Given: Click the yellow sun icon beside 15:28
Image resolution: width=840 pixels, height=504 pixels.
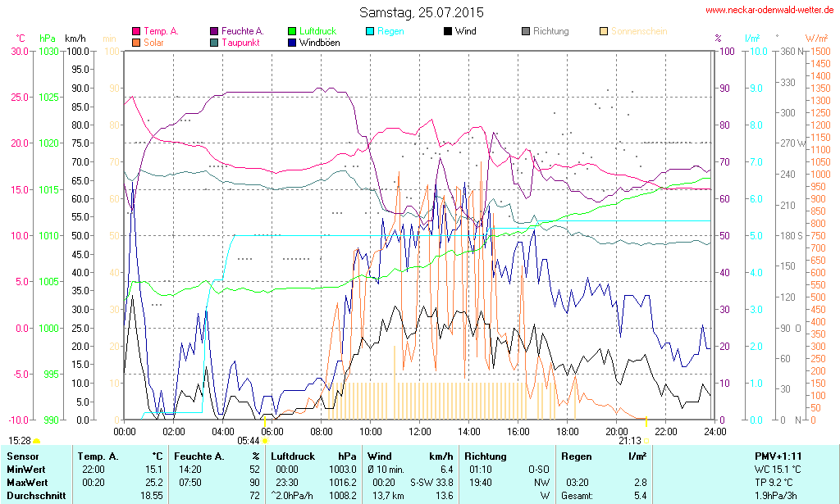Looking at the screenshot, I should click(37, 441).
